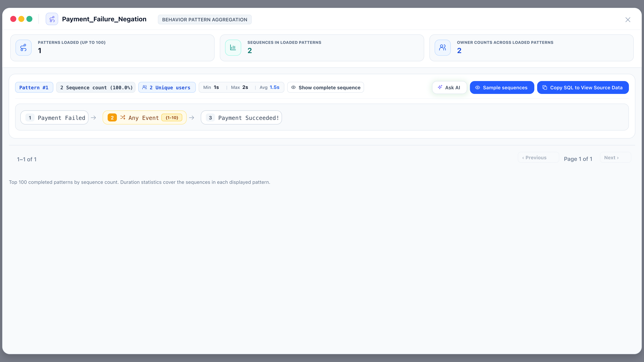
Task: Click the red window close dot
Action: (x=13, y=19)
